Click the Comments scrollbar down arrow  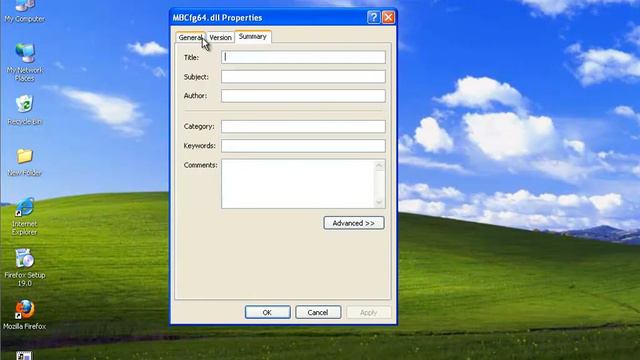click(379, 202)
